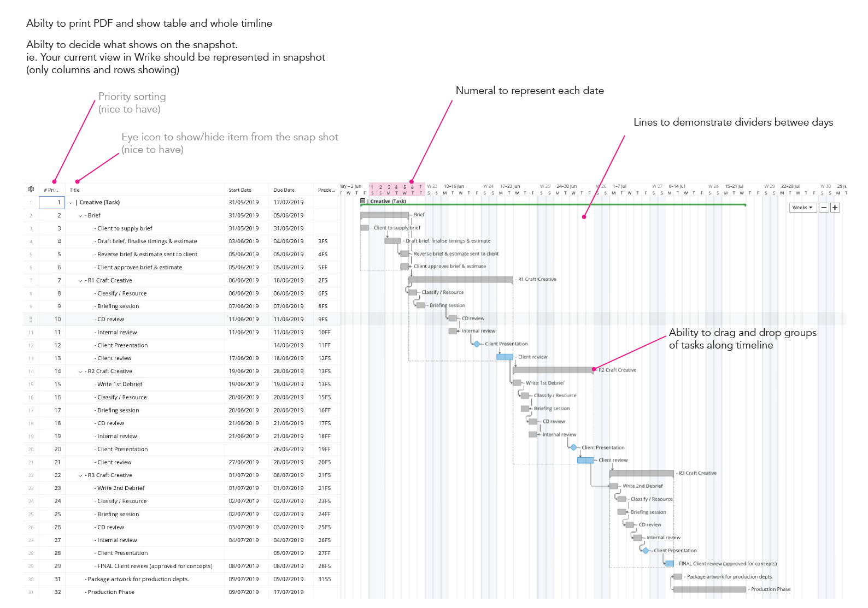
Task: Open the Production Phase task title
Action: (111, 592)
